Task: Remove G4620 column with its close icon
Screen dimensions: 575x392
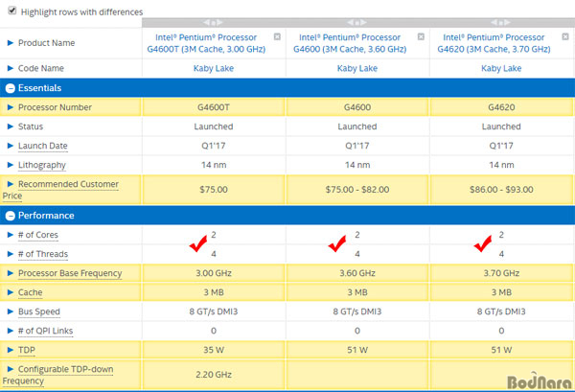Action: (x=565, y=36)
